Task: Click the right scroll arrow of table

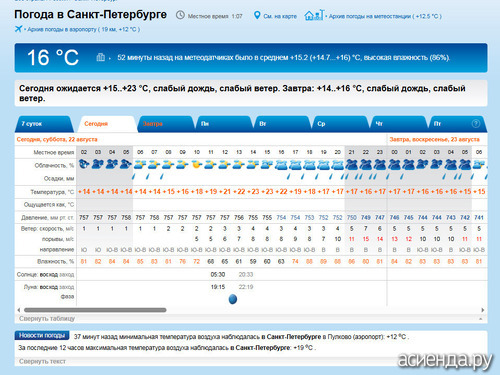Action: click(x=483, y=310)
